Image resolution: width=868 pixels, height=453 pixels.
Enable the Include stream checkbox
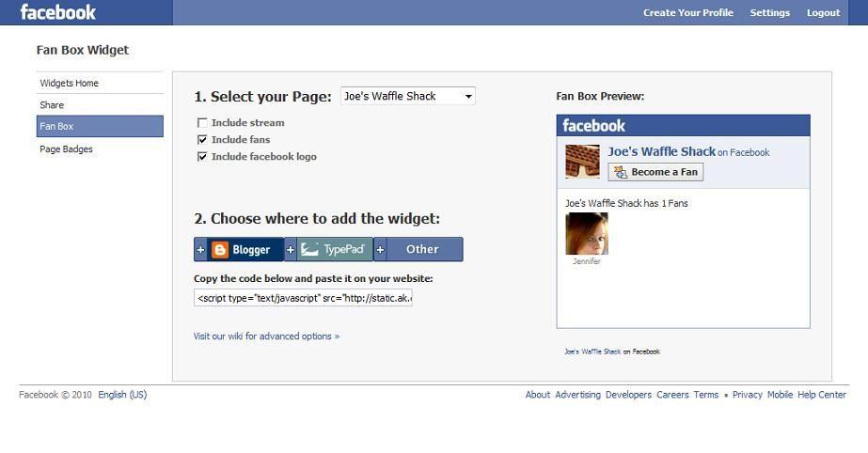pyautogui.click(x=202, y=123)
